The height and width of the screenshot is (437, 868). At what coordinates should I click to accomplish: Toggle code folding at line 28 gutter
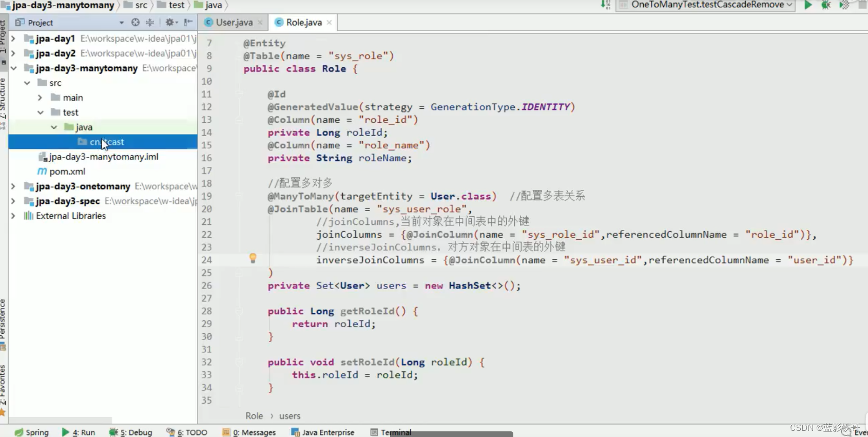click(239, 311)
